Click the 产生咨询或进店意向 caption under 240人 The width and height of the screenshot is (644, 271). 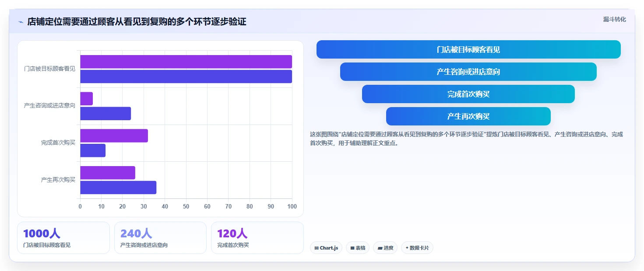[x=144, y=245]
